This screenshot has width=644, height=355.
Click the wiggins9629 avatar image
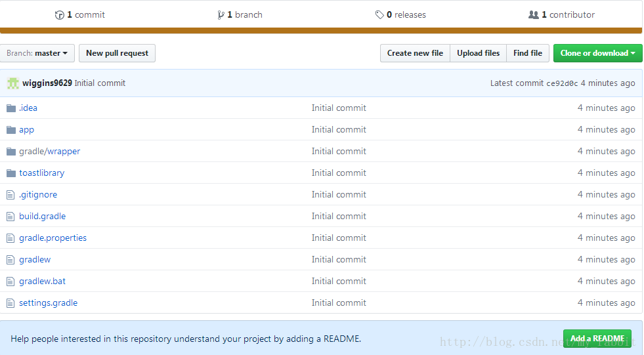pyautogui.click(x=13, y=83)
